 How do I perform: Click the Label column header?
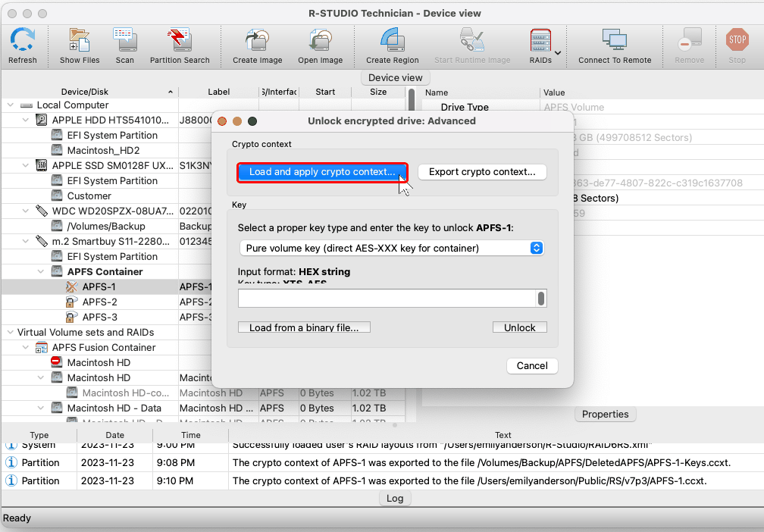click(x=219, y=92)
